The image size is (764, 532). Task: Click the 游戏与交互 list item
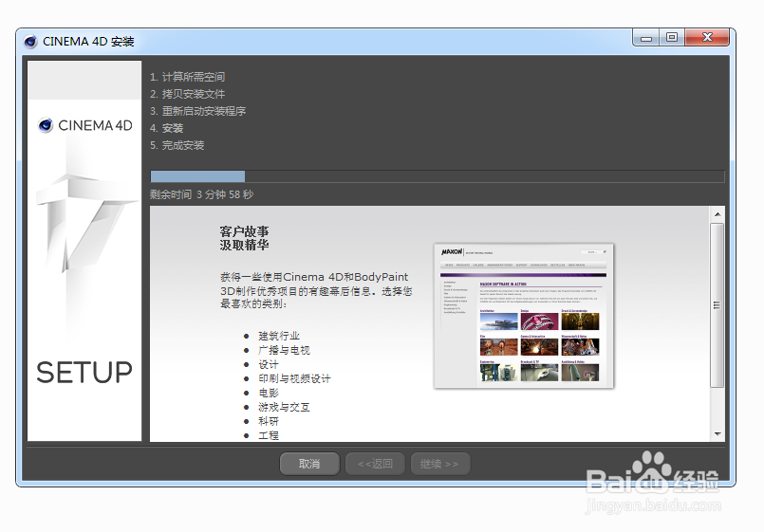(x=284, y=407)
